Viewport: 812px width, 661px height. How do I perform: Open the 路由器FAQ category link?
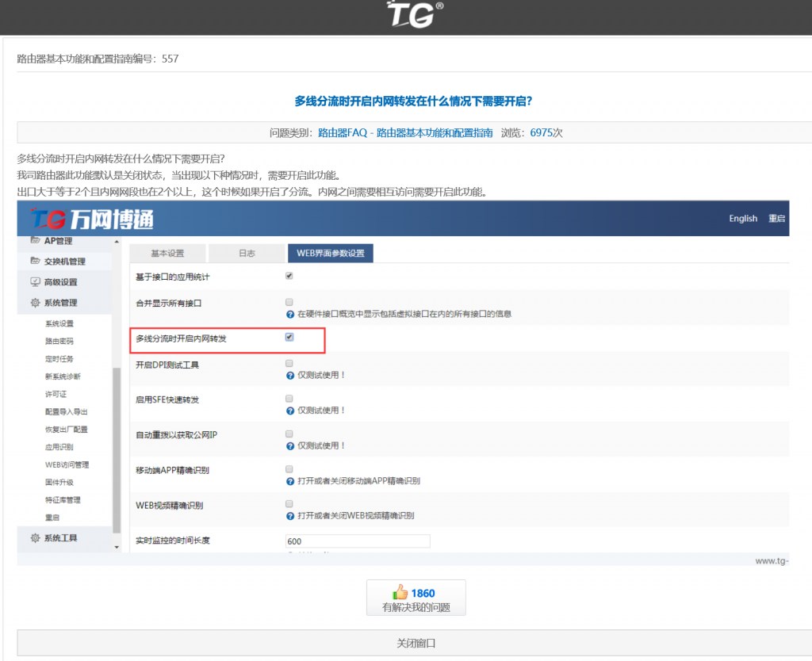(405, 133)
